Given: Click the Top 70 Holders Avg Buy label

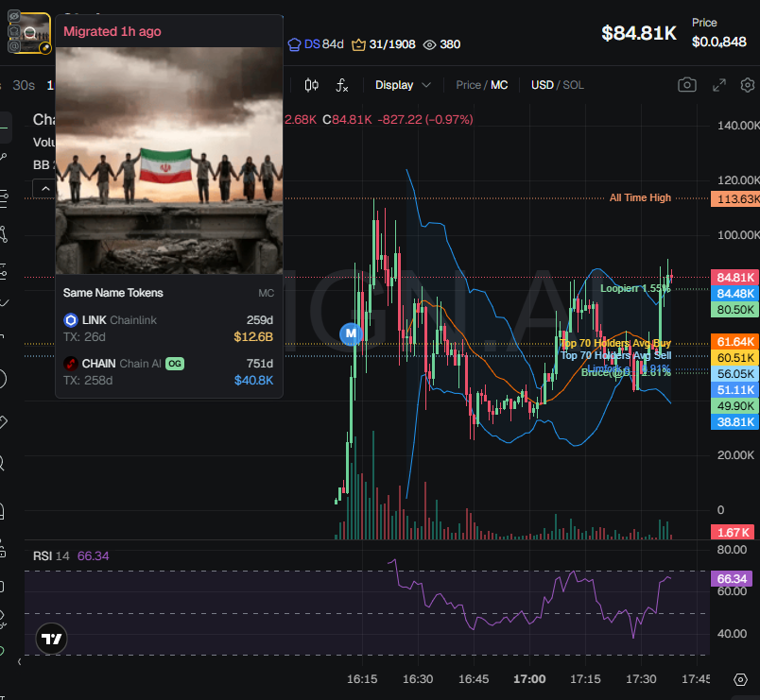Looking at the screenshot, I should (615, 343).
